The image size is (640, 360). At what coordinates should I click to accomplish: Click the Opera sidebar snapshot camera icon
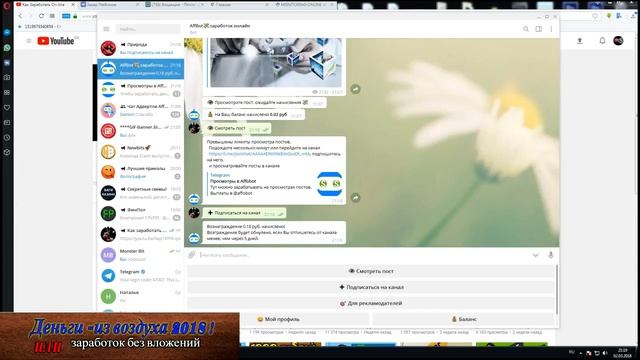pyautogui.click(x=7, y=78)
